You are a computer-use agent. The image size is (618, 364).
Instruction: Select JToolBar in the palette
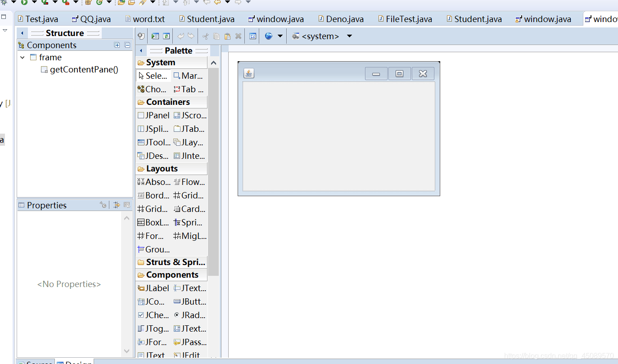pos(153,142)
